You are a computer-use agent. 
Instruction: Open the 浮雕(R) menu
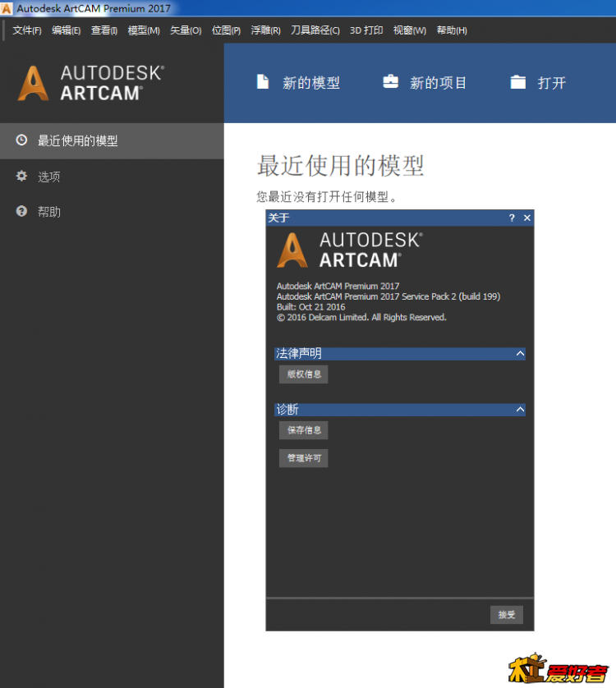[x=265, y=30]
